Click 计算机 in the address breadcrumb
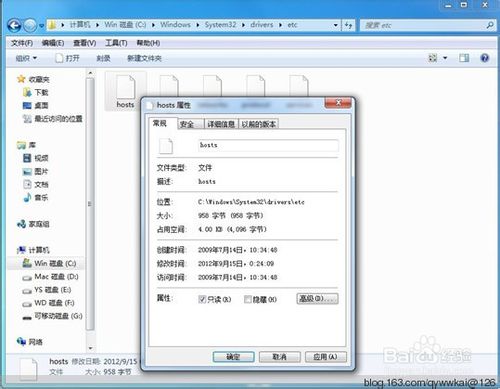 (80, 25)
